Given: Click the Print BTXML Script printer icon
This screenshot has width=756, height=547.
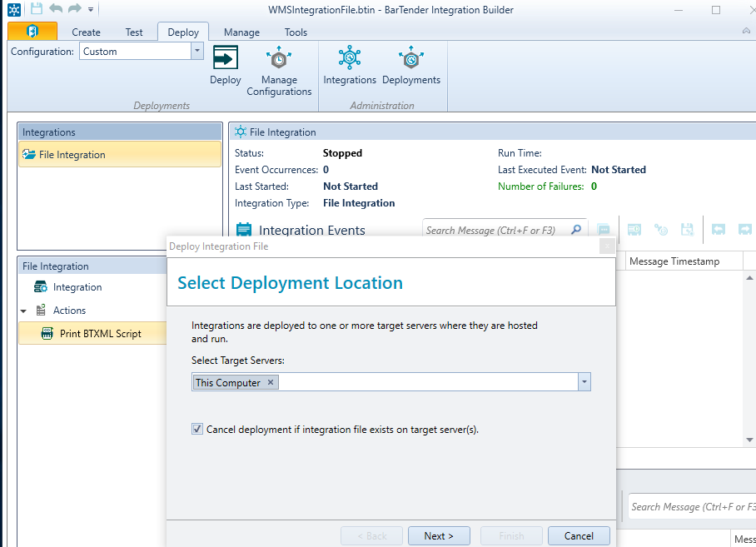Looking at the screenshot, I should pyautogui.click(x=47, y=333).
